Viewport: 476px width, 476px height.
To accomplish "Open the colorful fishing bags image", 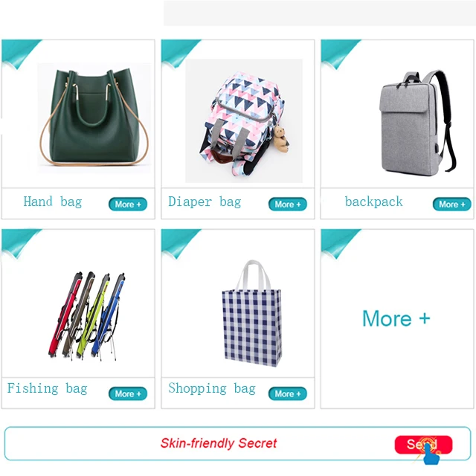I will [x=87, y=316].
